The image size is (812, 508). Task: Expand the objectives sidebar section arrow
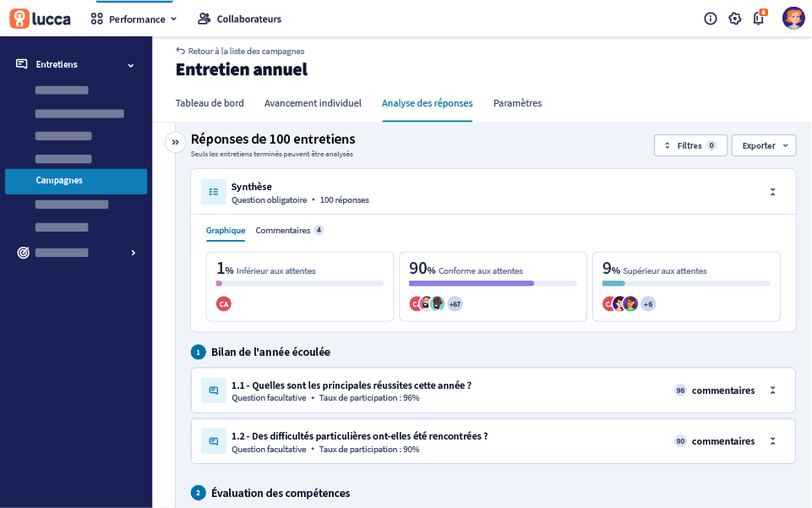point(134,253)
